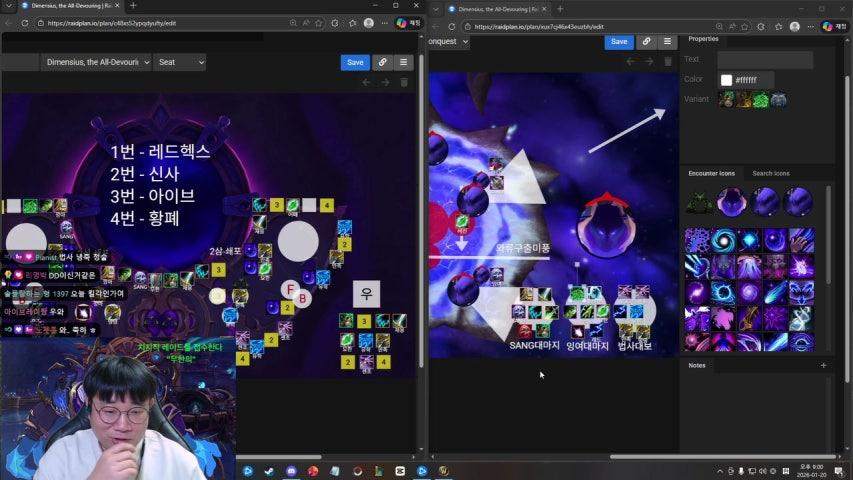Click the redo arrow in right window
This screenshot has height=480, width=853.
649,62
